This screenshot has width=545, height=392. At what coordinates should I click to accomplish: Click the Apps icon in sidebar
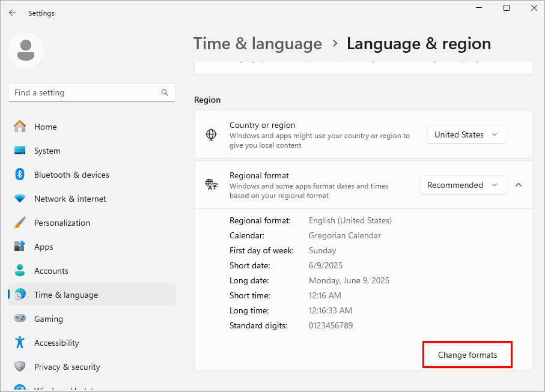point(20,247)
